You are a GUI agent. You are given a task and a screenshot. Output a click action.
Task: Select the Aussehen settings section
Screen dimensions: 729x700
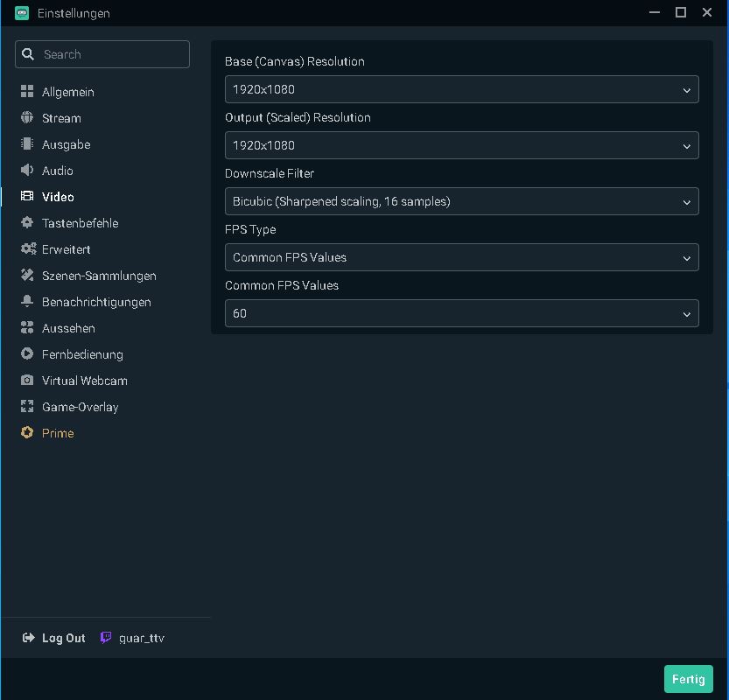click(x=68, y=328)
